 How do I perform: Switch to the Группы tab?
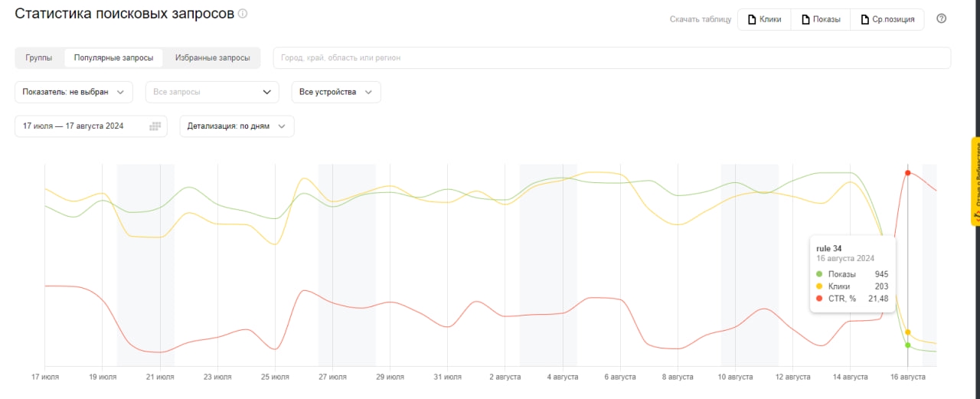click(x=39, y=58)
